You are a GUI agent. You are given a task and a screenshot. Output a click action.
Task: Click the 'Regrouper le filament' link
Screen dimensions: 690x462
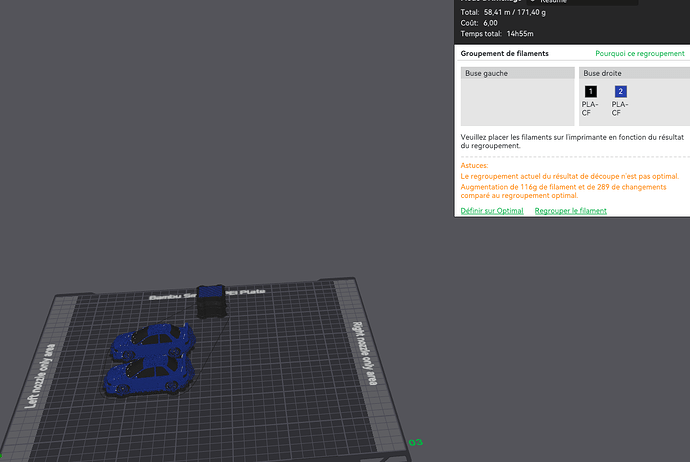coord(570,211)
